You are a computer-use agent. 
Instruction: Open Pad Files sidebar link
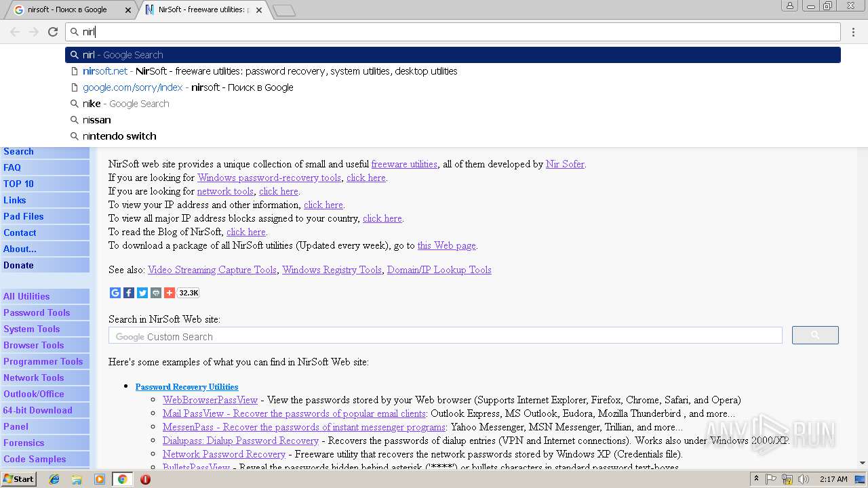[x=45, y=216]
